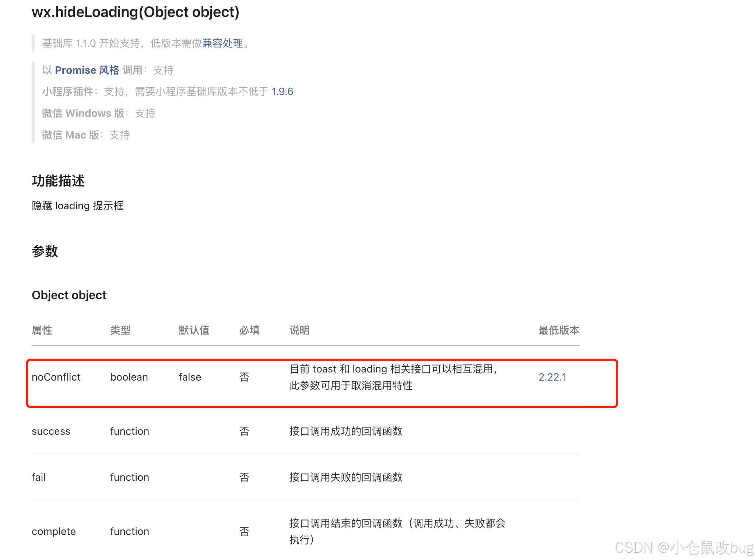Click the noConflict property name

click(56, 377)
